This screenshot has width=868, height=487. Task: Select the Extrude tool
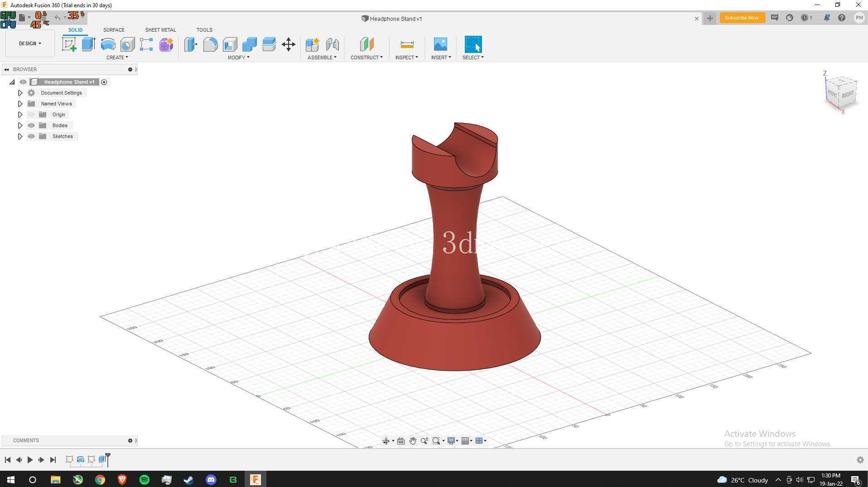88,44
